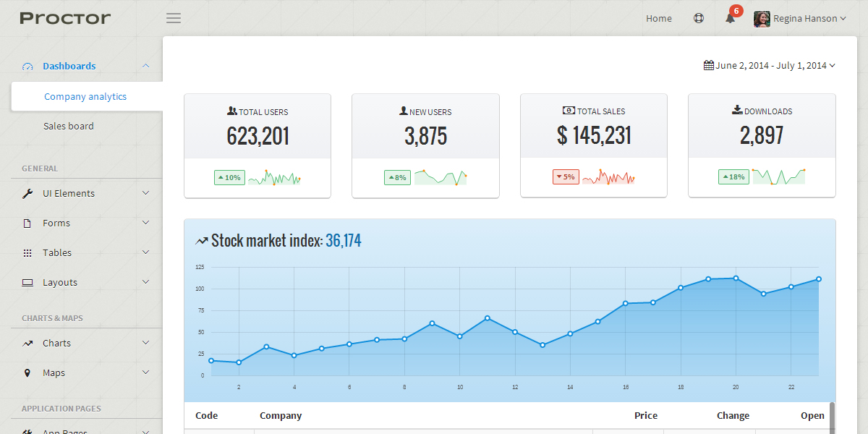Click the Maps pin icon in sidebar
The image size is (868, 434).
[27, 373]
